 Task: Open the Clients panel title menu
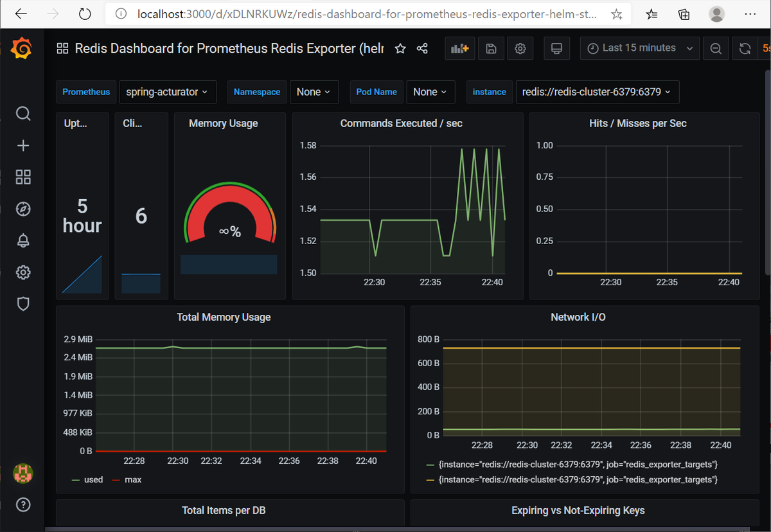(x=132, y=123)
